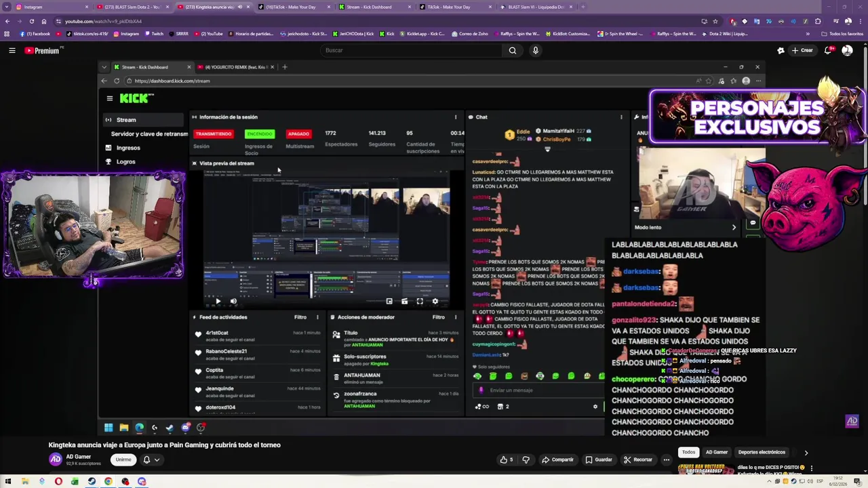The height and width of the screenshot is (488, 868).
Task: Select the Todos filter chip
Action: 688,452
